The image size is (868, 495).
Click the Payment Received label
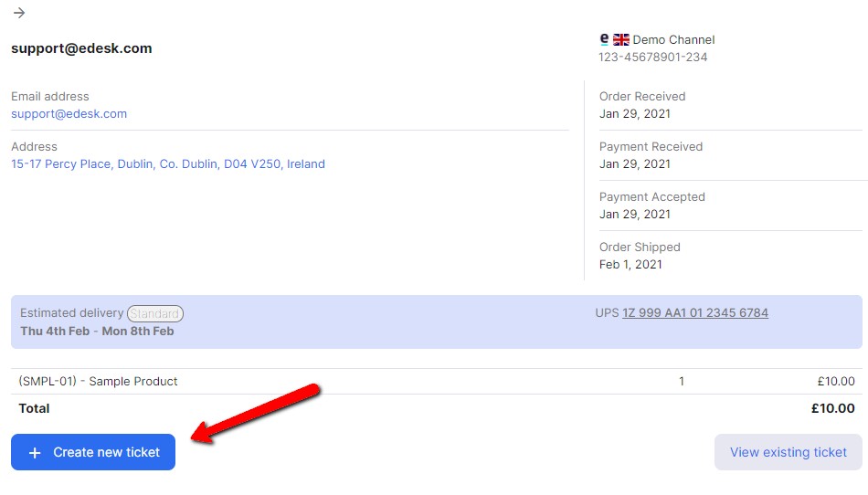pos(651,146)
